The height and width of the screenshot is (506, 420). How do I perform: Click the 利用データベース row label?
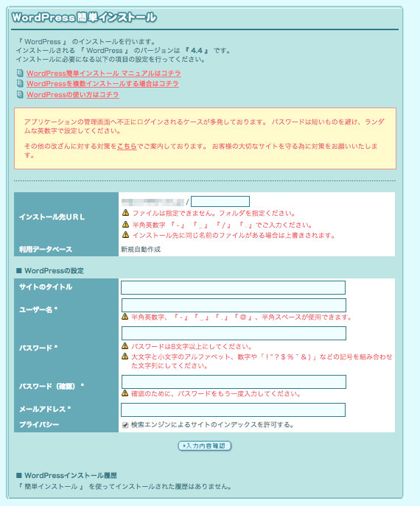click(46, 250)
